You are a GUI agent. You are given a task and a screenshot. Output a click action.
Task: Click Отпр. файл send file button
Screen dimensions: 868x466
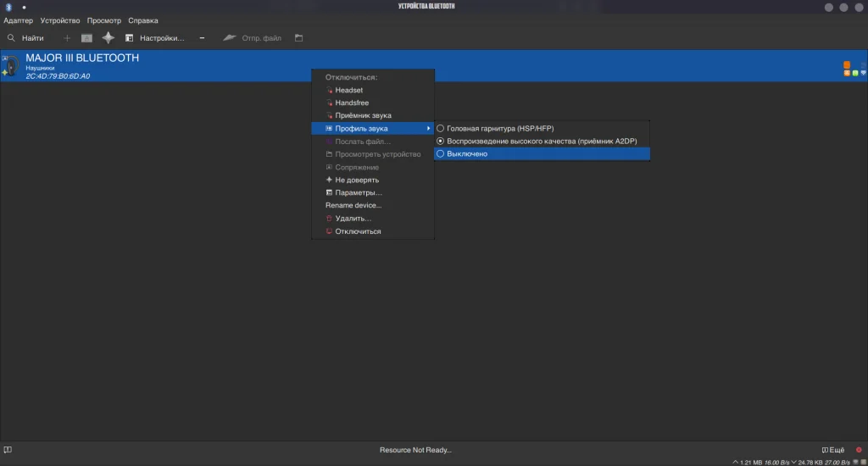point(253,38)
